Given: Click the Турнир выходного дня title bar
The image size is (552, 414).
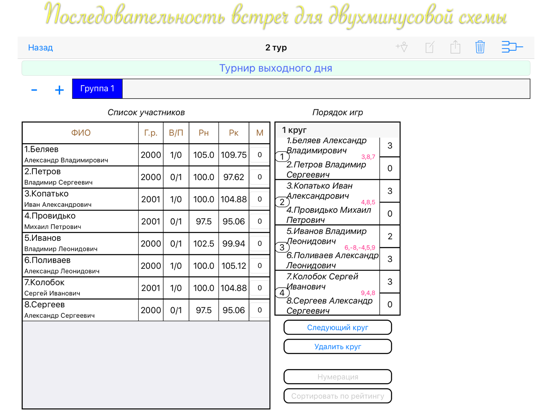Looking at the screenshot, I should (x=276, y=68).
